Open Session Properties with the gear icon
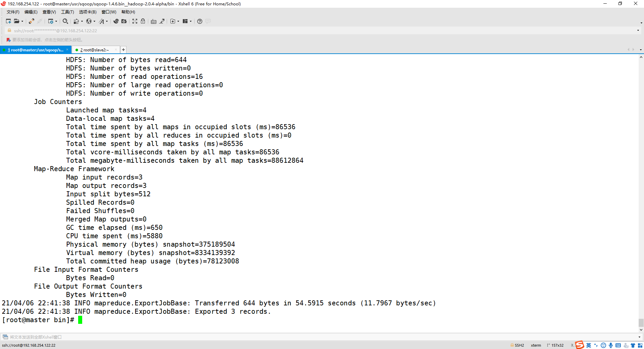Screen dimensions: 644x349 point(51,21)
